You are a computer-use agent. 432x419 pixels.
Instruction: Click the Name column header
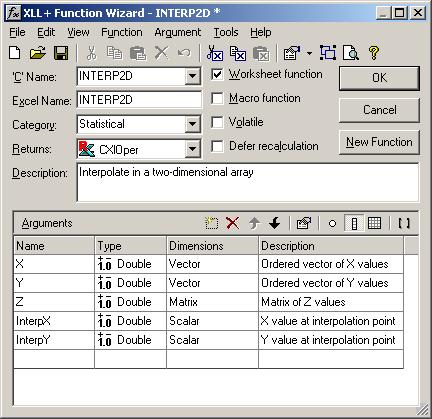click(x=54, y=246)
